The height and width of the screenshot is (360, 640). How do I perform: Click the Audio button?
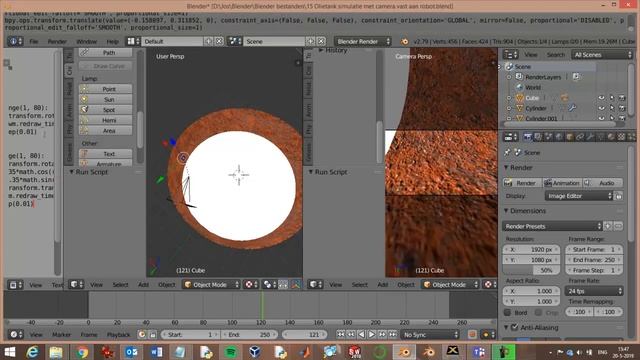click(x=602, y=183)
